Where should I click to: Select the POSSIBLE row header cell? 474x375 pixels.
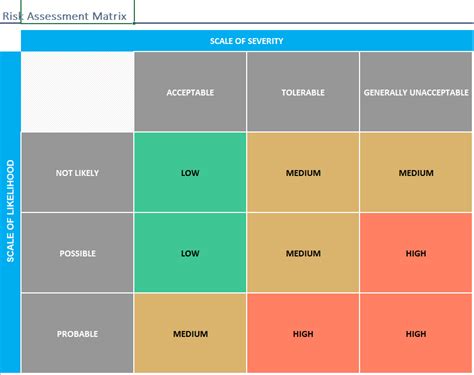click(x=77, y=253)
